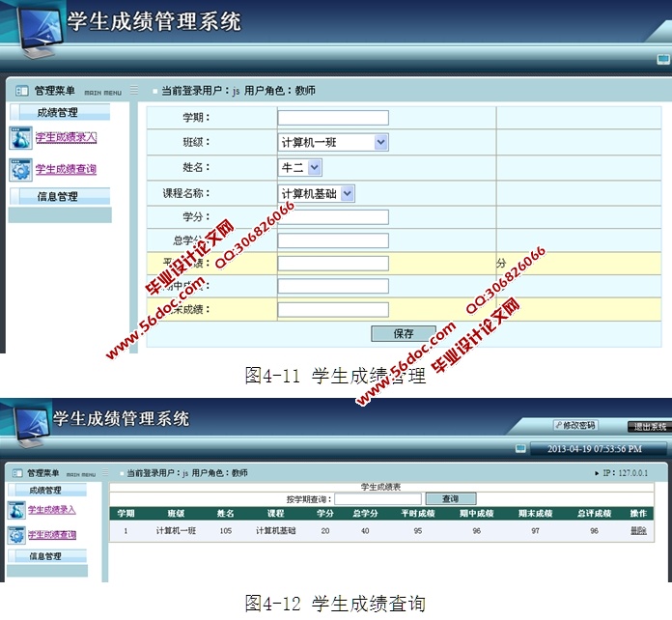Click the 学生成绩查询 gear icon in Figure 4-11
Viewport: 672px width, 620px height.
tap(20, 170)
